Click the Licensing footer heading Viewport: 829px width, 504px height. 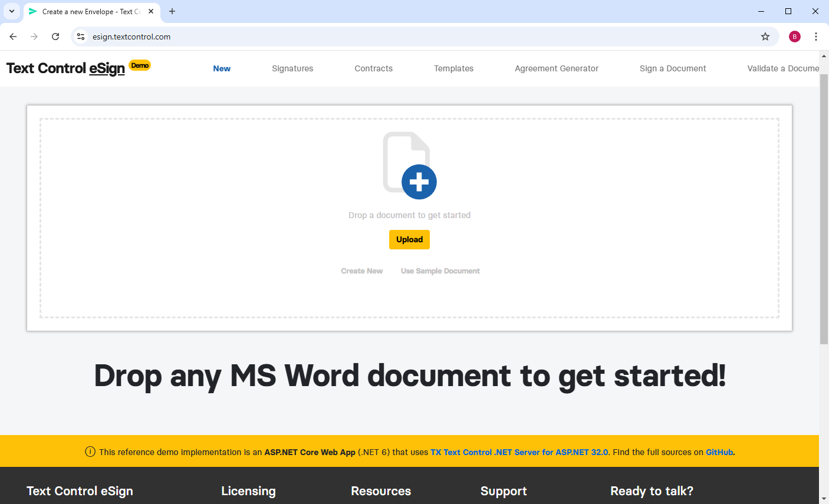tap(248, 491)
